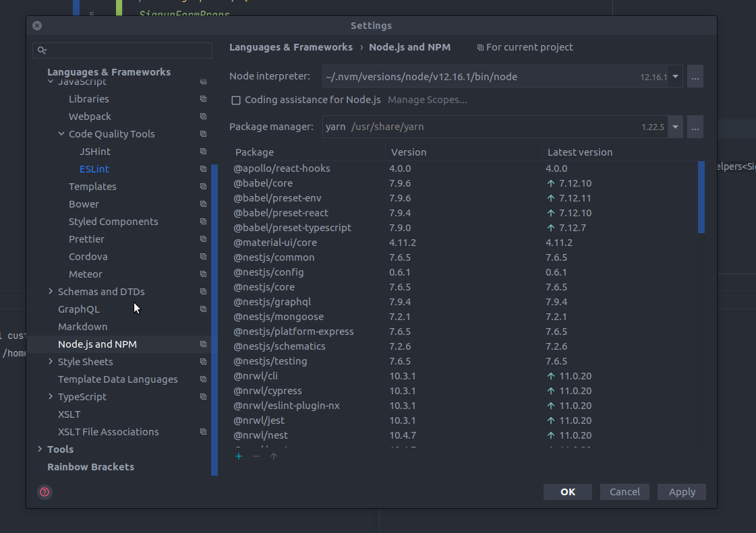Click the package table vertical scrollbar
Viewport: 756px width, 533px height.
click(x=701, y=197)
